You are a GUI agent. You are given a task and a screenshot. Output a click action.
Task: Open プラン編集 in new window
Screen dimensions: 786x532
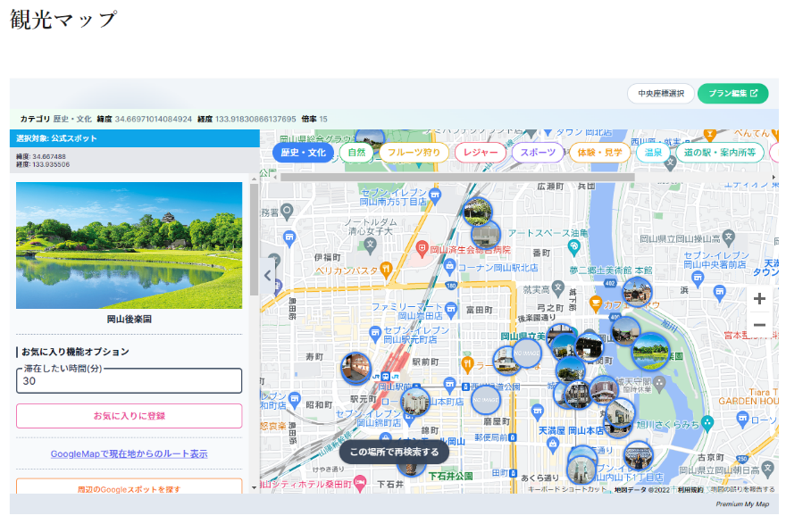[x=733, y=94]
